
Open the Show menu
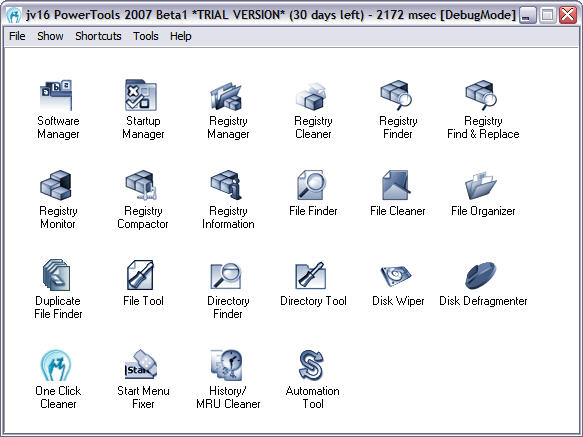pos(50,36)
